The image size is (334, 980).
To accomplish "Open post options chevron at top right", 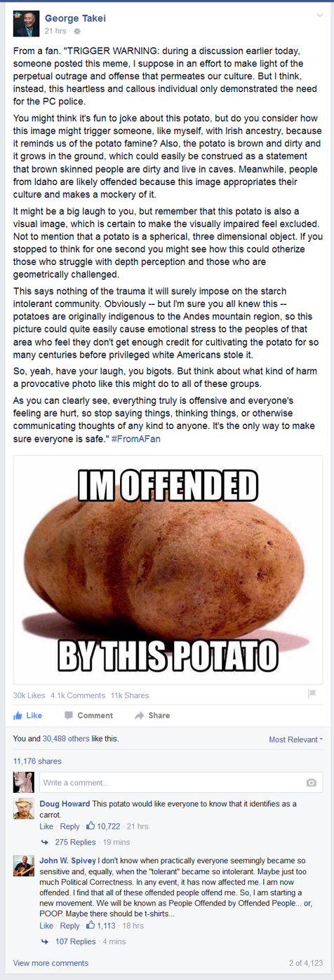I will 319,15.
